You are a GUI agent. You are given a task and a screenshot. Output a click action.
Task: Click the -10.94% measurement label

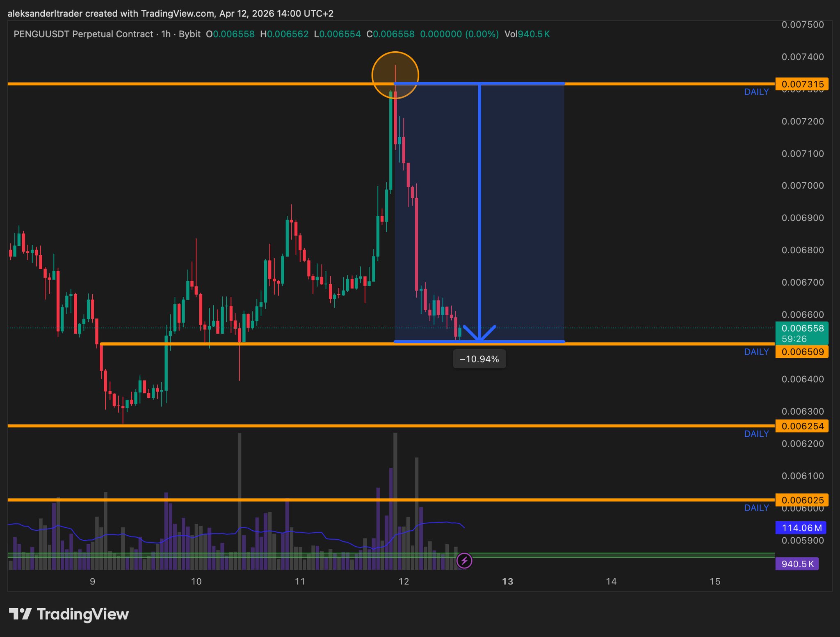(479, 359)
